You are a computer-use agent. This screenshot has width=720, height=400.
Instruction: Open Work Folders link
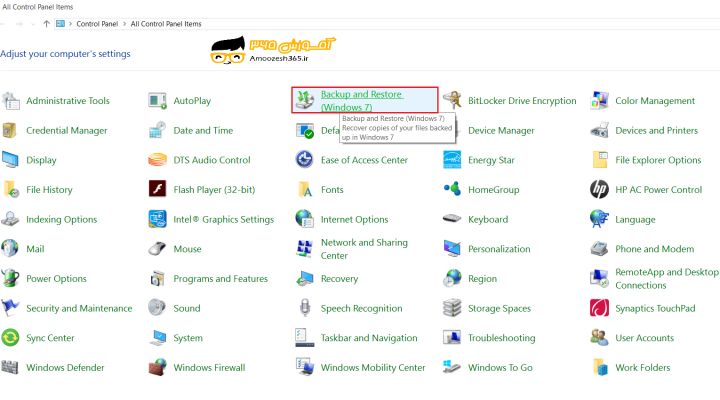(x=642, y=367)
